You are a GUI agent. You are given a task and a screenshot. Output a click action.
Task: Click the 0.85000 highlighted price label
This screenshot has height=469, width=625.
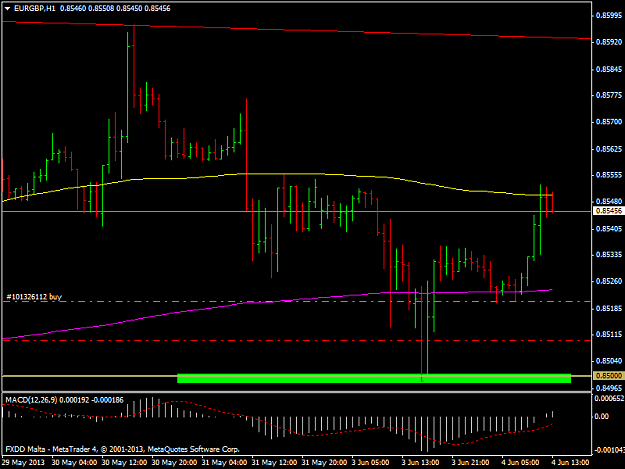(x=609, y=376)
